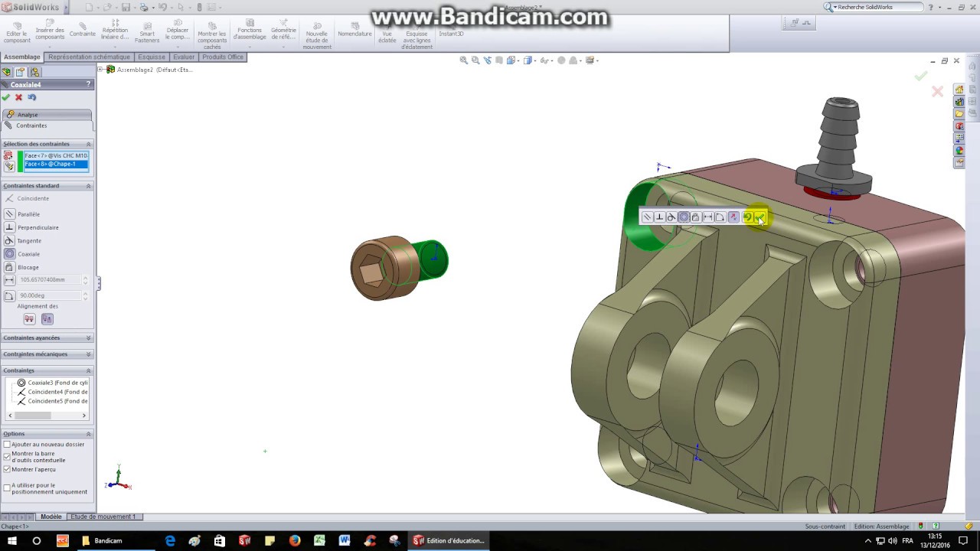Click the Nomenclature command
Image resolution: width=980 pixels, height=551 pixels.
354,29
